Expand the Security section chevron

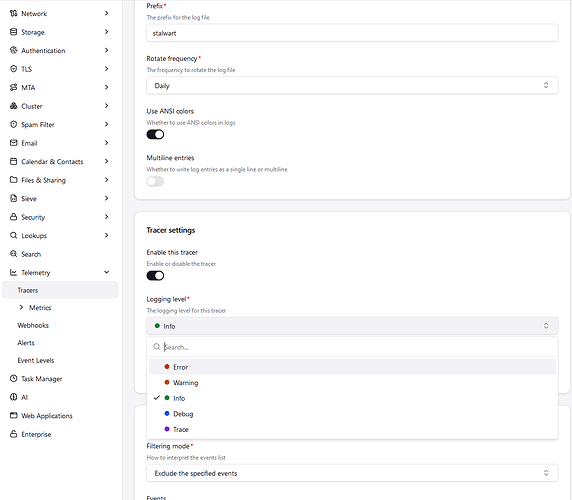pyautogui.click(x=107, y=217)
